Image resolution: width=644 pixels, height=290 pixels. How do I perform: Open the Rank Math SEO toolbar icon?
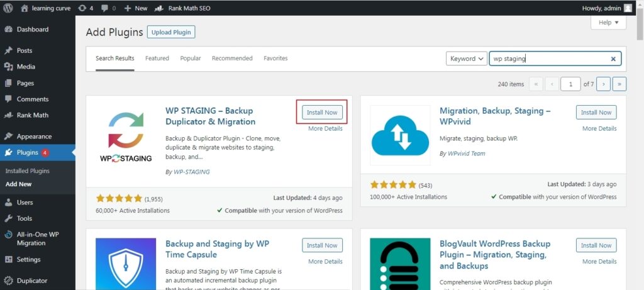(158, 8)
